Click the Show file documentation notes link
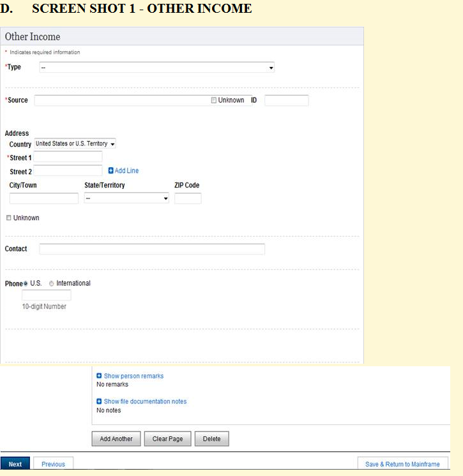This screenshot has height=476, width=463. (145, 401)
